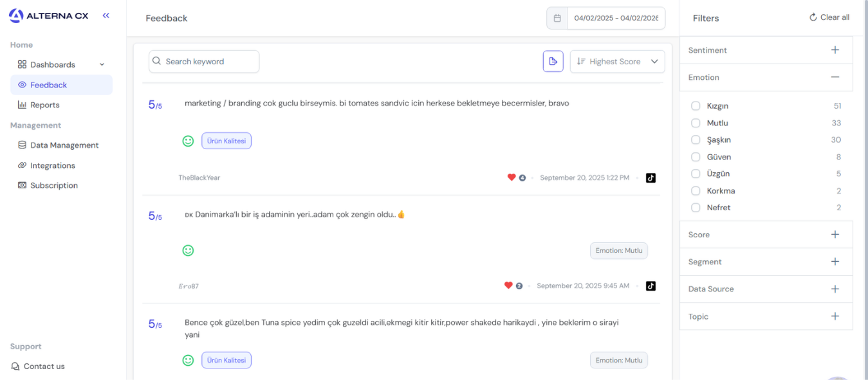Viewport: 868px width, 380px height.
Task: Click the Search keyword input field
Action: tap(204, 61)
